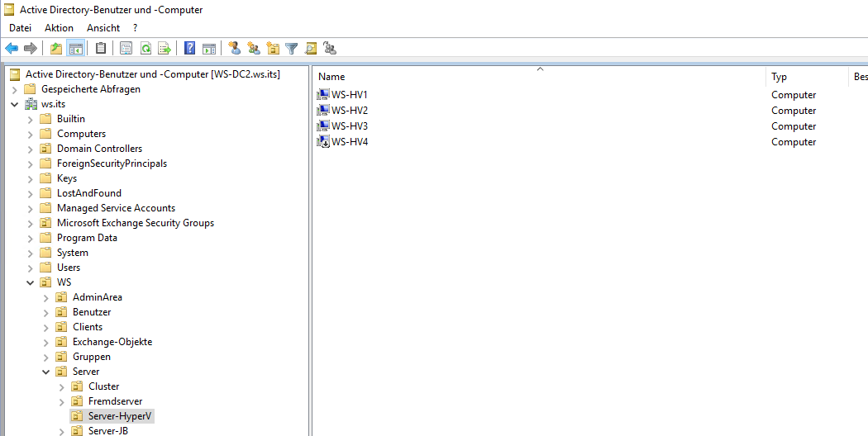Screen dimensions: 868x436
Task: Select the disabled WS-HV4 computer icon
Action: [323, 142]
